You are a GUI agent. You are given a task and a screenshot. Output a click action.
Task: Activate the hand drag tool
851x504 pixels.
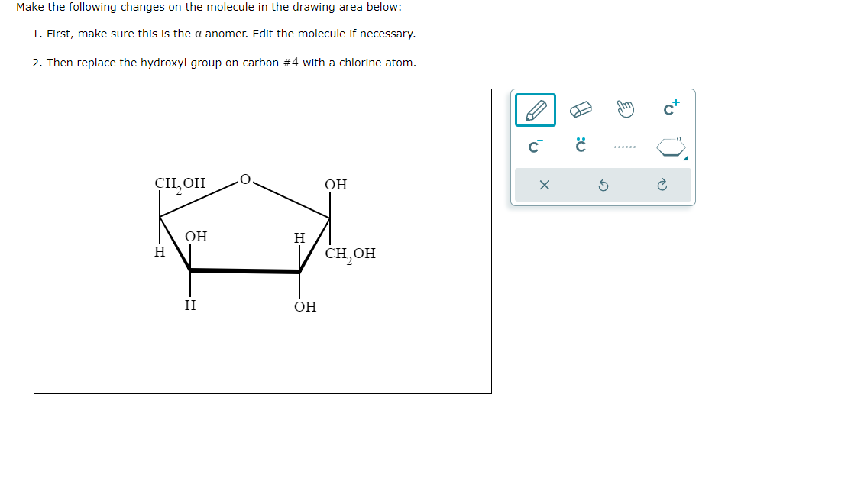pyautogui.click(x=625, y=109)
